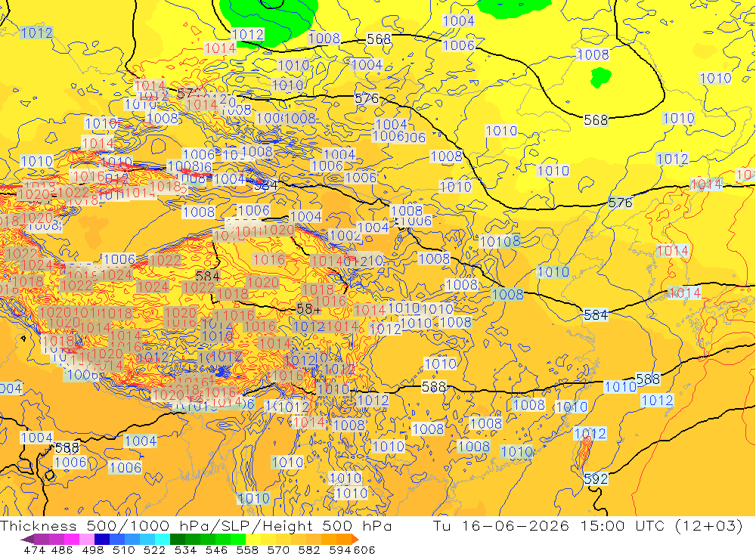Click the legend value 558
Screen dimensions: 756x554
[x=247, y=549]
